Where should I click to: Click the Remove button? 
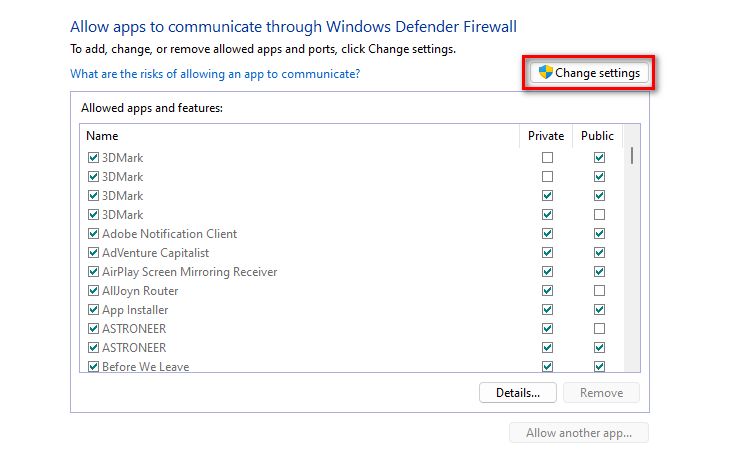601,393
